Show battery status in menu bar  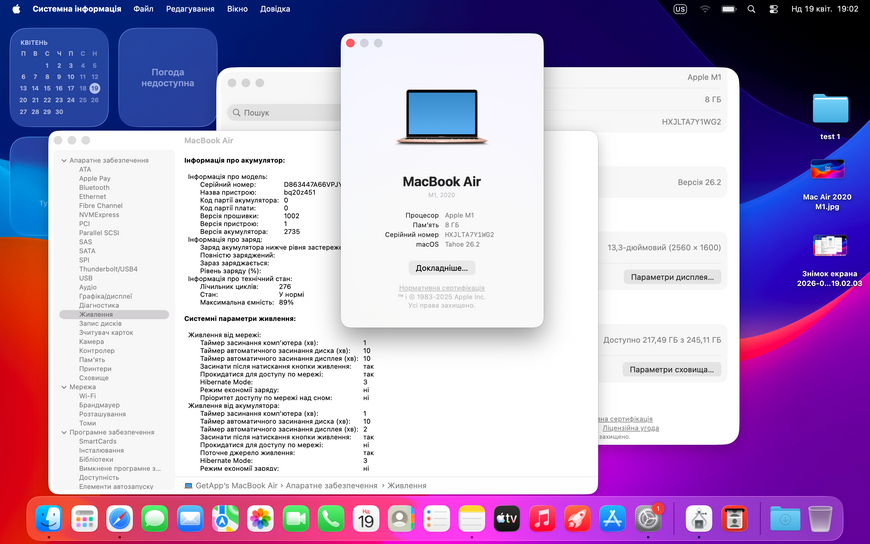point(729,9)
